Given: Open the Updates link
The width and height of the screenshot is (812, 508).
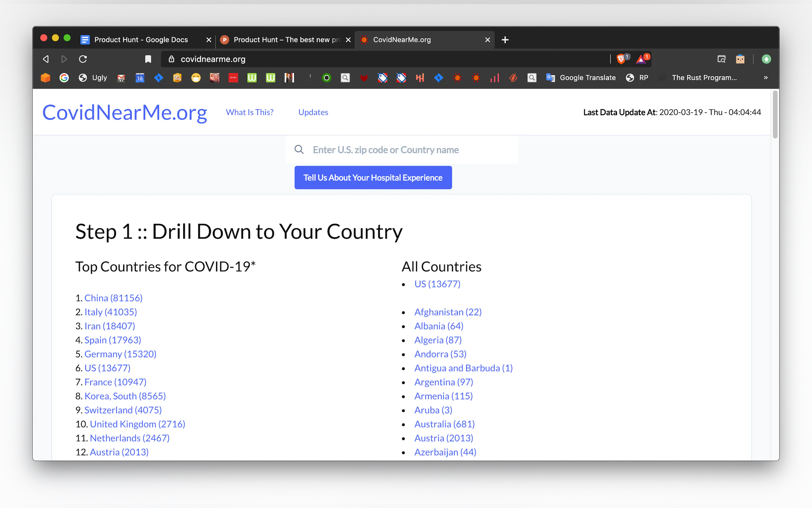Looking at the screenshot, I should point(313,112).
